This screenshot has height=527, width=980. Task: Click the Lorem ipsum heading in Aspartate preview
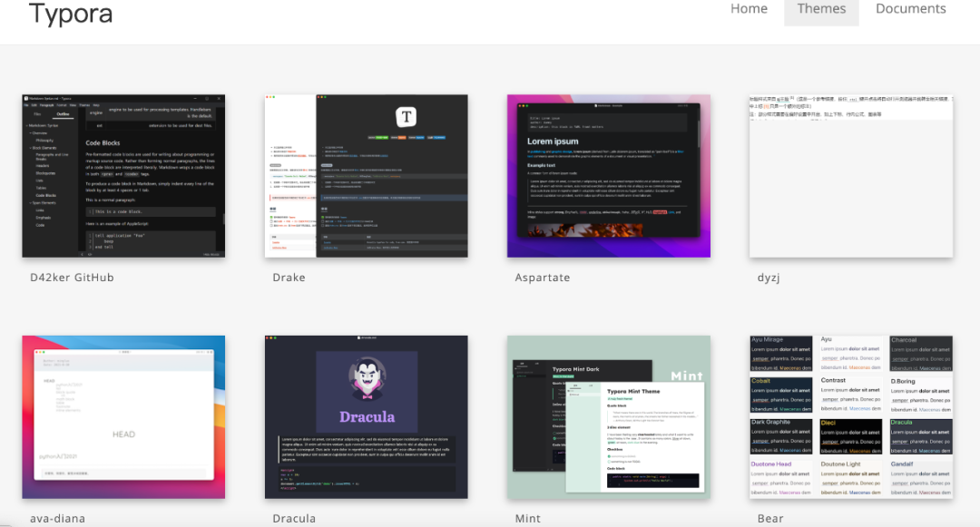coord(553,142)
